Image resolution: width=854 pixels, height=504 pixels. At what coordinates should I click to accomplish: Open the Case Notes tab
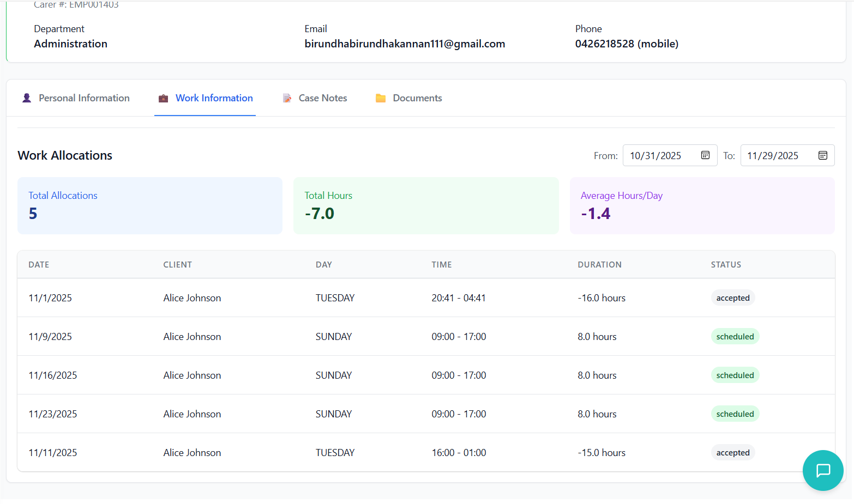(322, 98)
